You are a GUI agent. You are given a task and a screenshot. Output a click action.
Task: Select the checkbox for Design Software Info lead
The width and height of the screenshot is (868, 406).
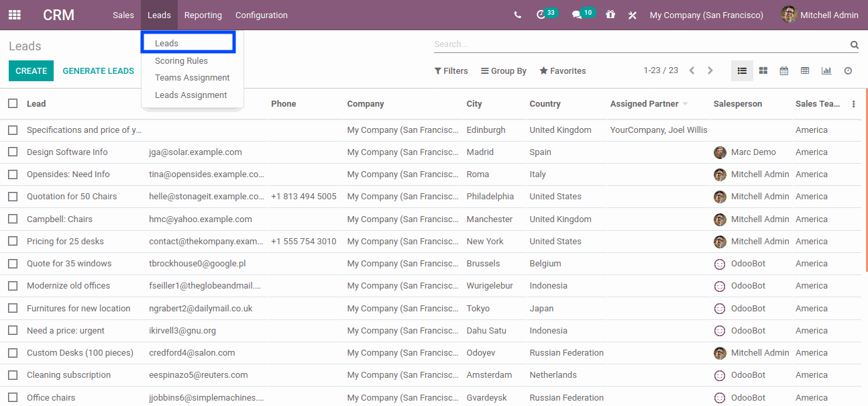coord(12,152)
